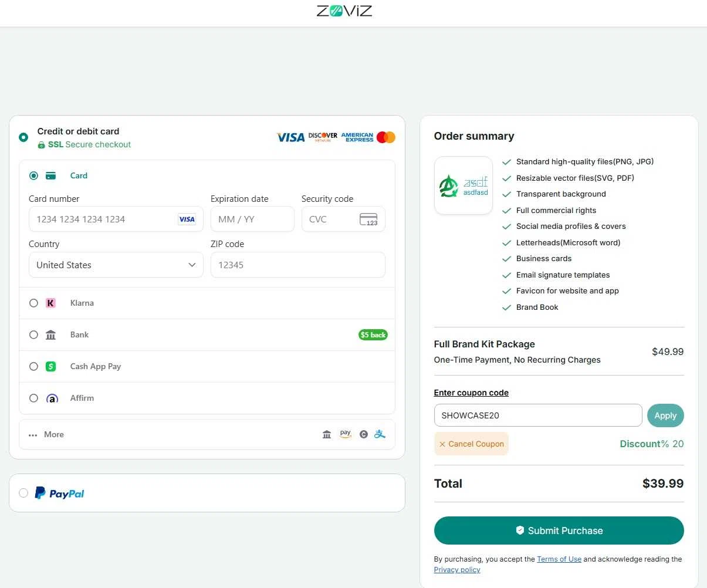Click the green Cash App dollar icon
The height and width of the screenshot is (588, 707).
click(50, 367)
